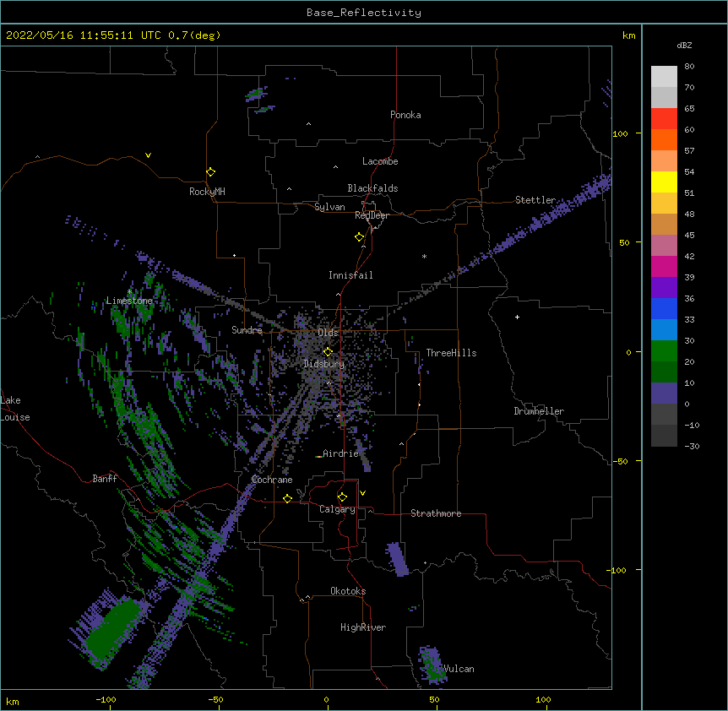
Task: Click the Didsbury city label
Action: (324, 364)
